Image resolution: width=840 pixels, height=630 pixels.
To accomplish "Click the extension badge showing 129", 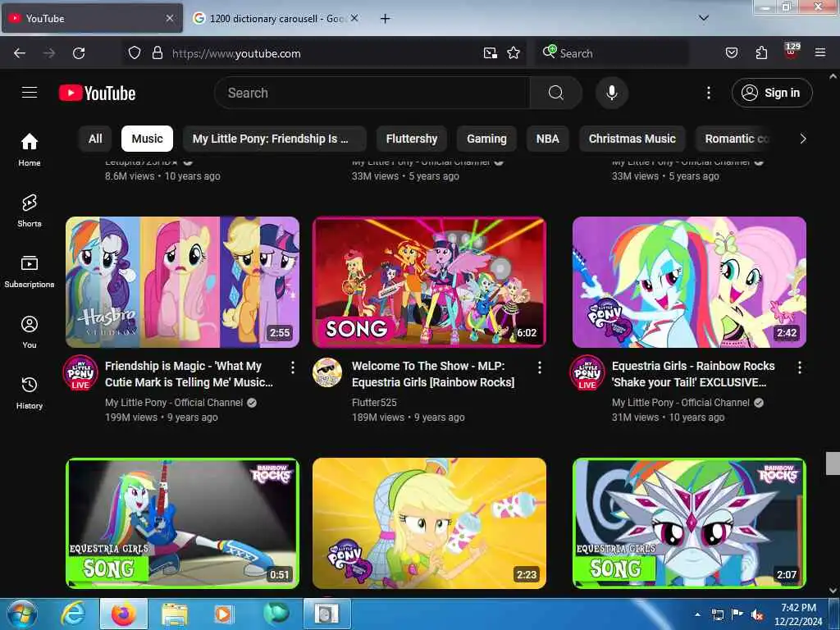I will click(x=792, y=50).
